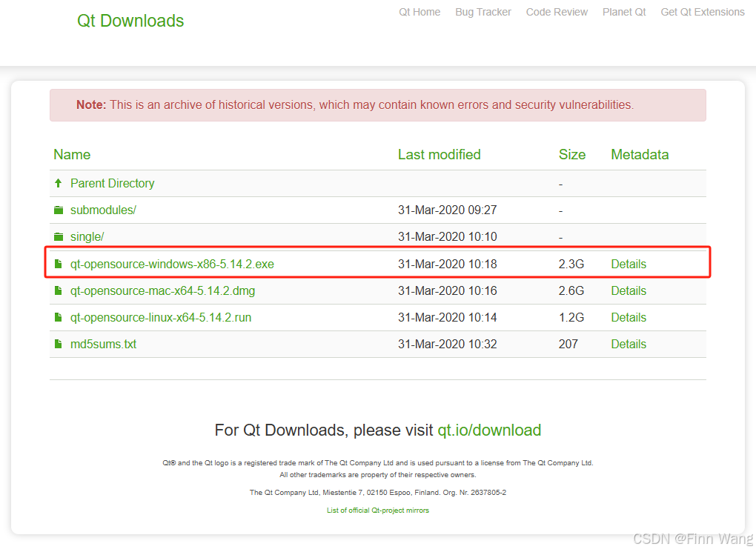The width and height of the screenshot is (756, 552).
Task: Open the Qt Home navigation link
Action: [x=420, y=12]
